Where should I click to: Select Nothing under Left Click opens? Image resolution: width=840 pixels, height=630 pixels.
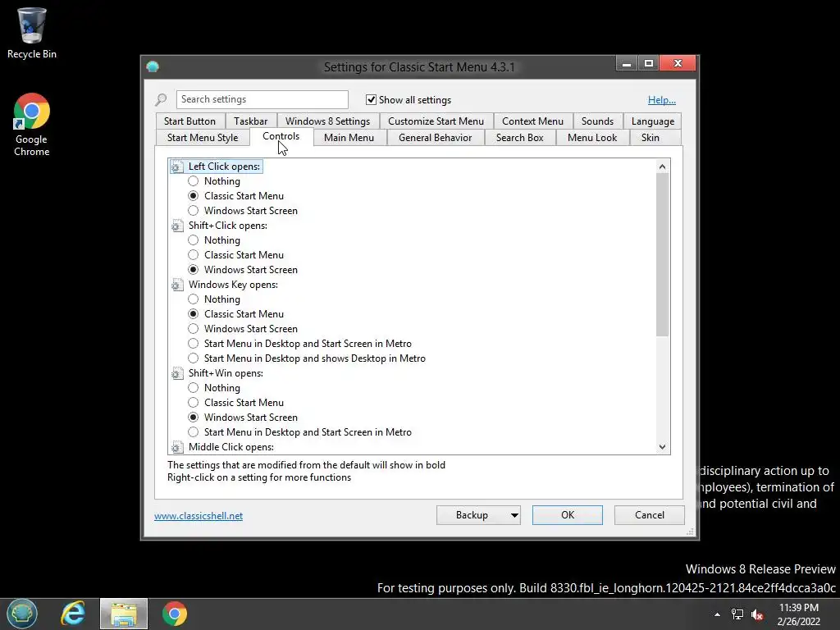pyautogui.click(x=194, y=181)
